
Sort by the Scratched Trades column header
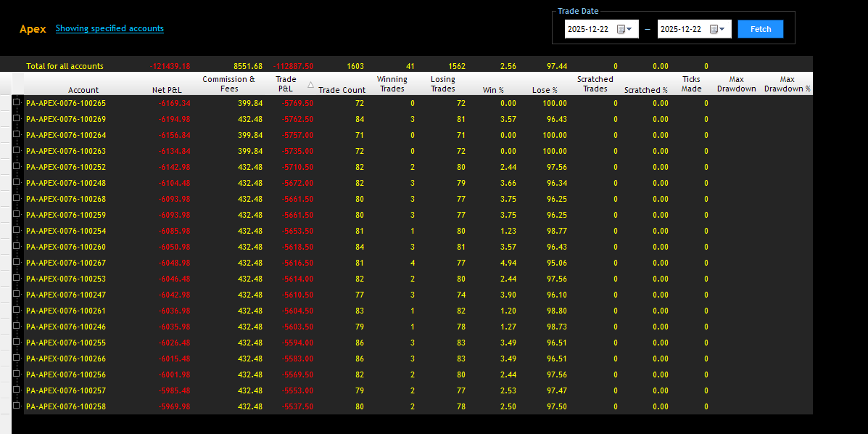coord(595,83)
